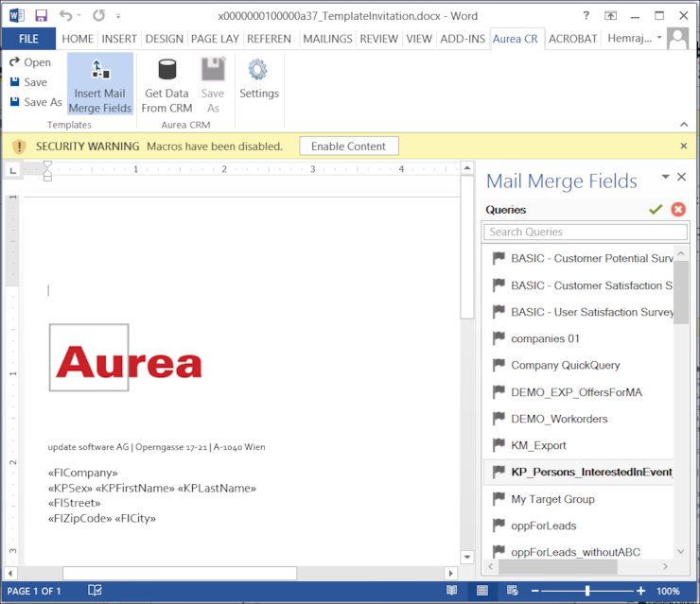Image resolution: width=700 pixels, height=604 pixels.
Task: Select BASIC - User Satisfaction Survey query
Action: coord(580,312)
